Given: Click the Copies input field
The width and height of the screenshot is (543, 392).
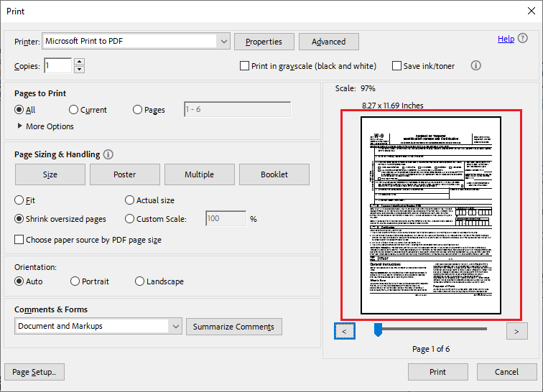Looking at the screenshot, I should (58, 65).
